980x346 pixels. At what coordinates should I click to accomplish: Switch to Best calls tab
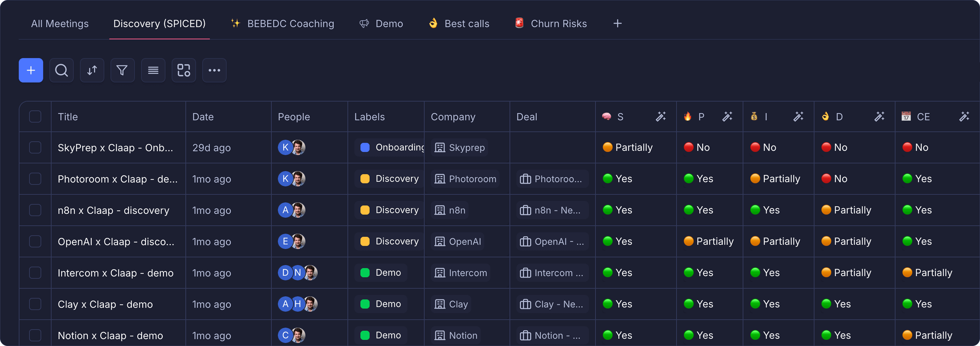pyautogui.click(x=459, y=23)
